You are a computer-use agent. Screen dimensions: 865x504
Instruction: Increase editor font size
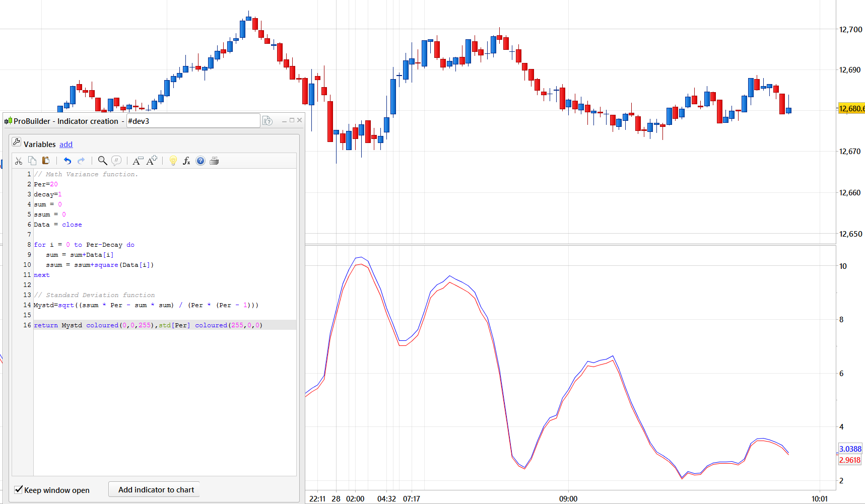[x=152, y=161]
